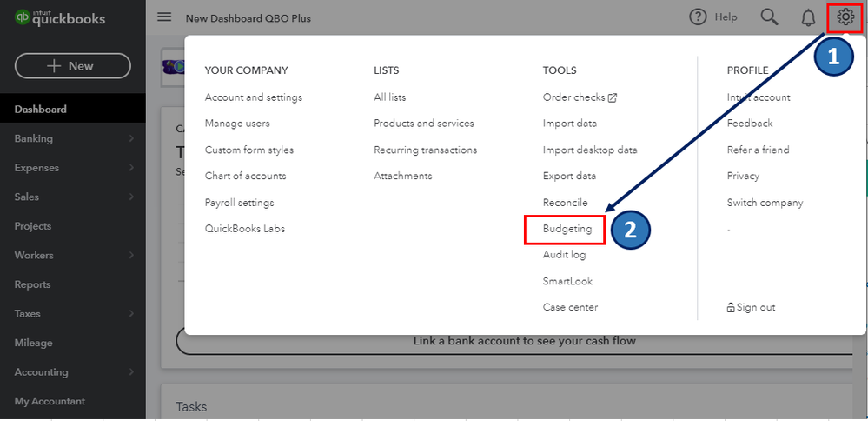Click the Sign out lock icon

731,307
